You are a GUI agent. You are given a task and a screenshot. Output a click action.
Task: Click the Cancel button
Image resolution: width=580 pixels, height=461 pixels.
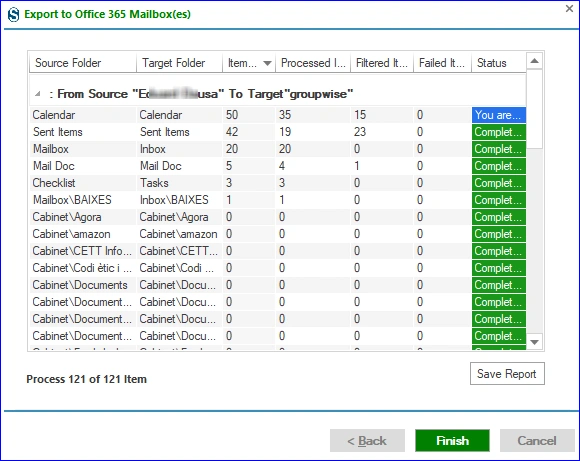pyautogui.click(x=537, y=440)
